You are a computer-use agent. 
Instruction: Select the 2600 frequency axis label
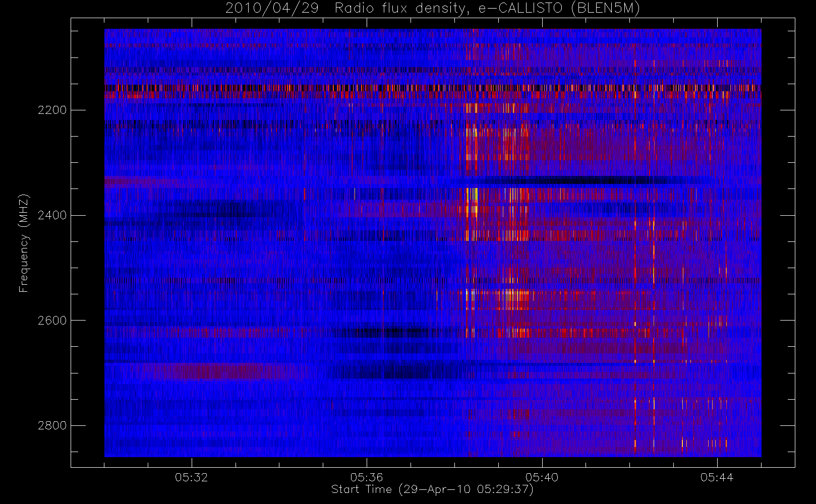(52, 321)
